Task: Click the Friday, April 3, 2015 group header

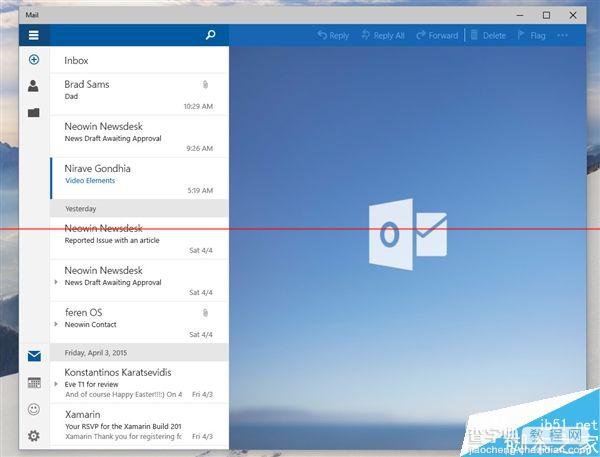Action: pyautogui.click(x=139, y=353)
